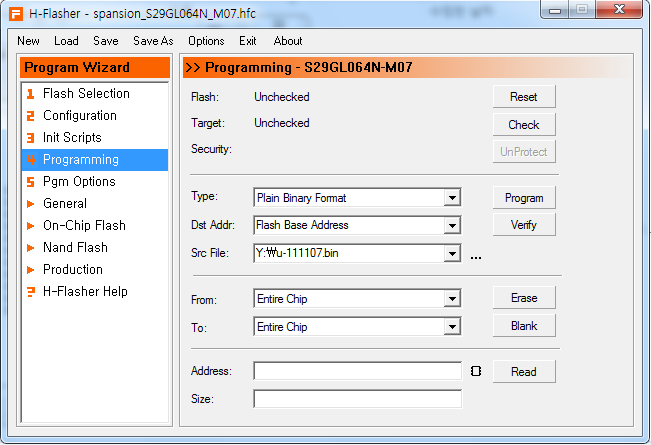Select the Programming wizard step
The width and height of the screenshot is (651, 445).
point(95,160)
